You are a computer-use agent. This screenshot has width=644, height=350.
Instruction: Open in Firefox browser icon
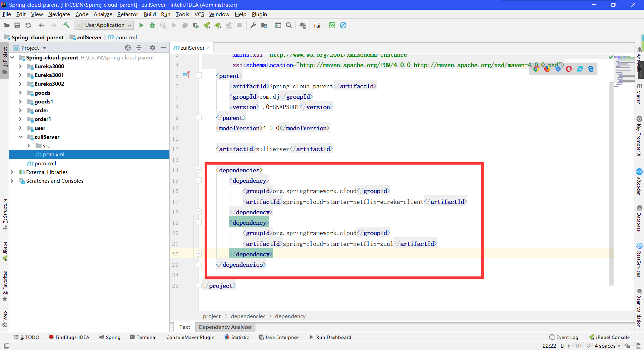pyautogui.click(x=547, y=69)
